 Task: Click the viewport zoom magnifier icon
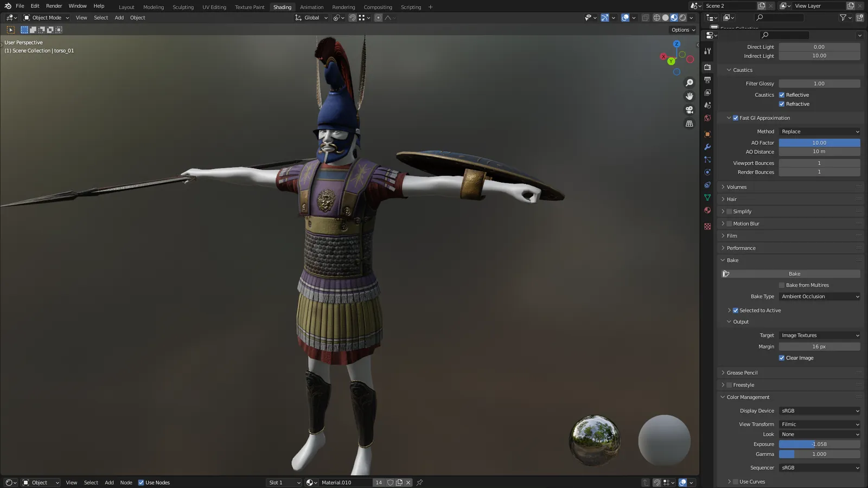click(690, 82)
